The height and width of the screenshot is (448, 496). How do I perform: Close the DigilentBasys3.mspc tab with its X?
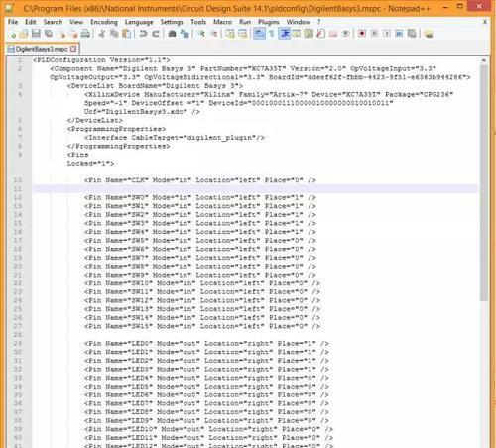pos(73,49)
